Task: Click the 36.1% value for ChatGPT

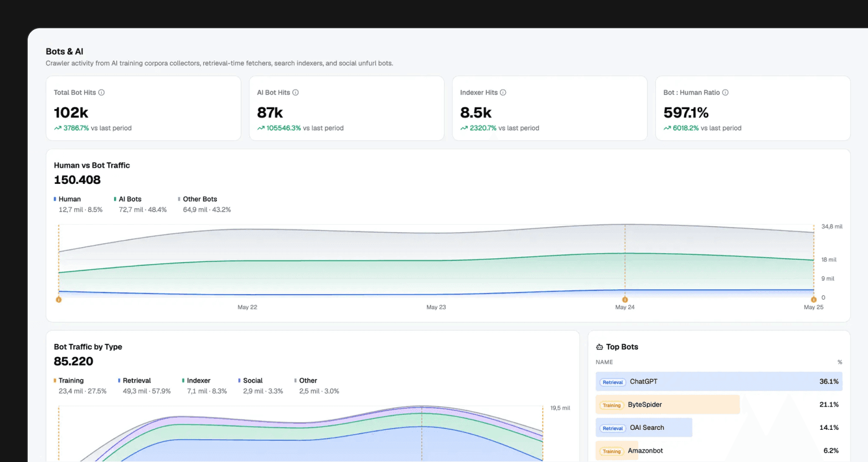Action: tap(829, 382)
